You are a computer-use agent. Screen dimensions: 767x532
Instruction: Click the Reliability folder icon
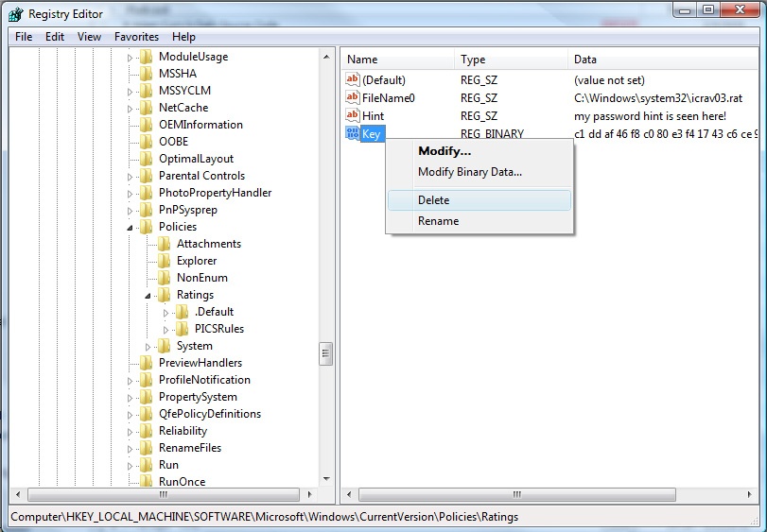[146, 431]
